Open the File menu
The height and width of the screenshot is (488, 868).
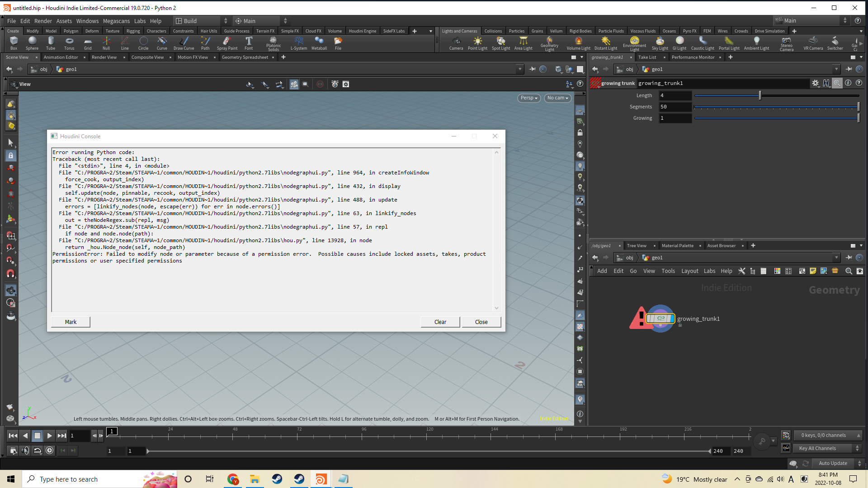(11, 21)
